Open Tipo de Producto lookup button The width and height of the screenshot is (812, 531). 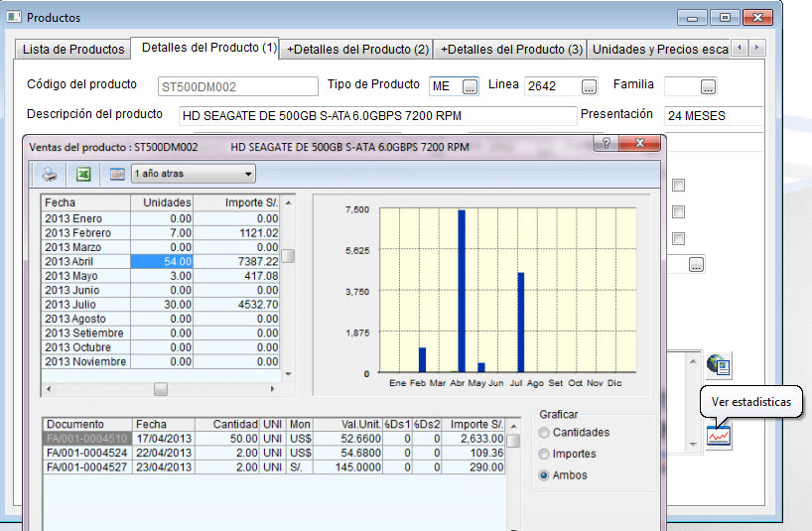470,86
